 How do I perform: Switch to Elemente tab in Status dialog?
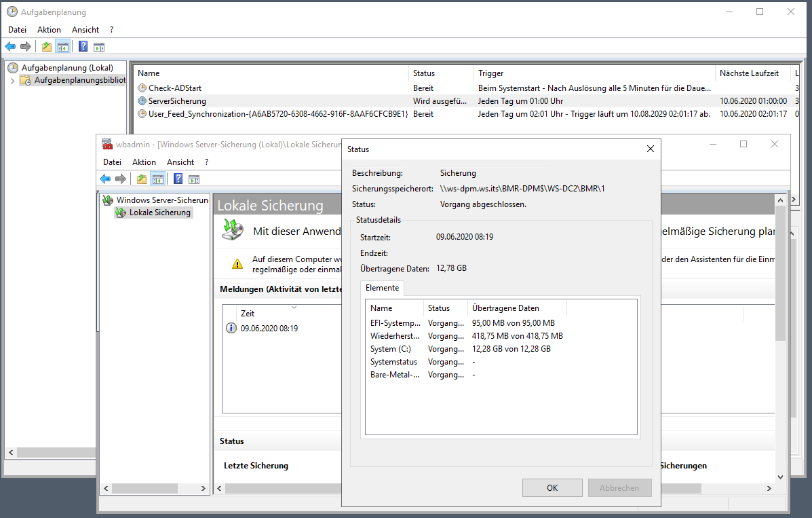pyautogui.click(x=382, y=288)
